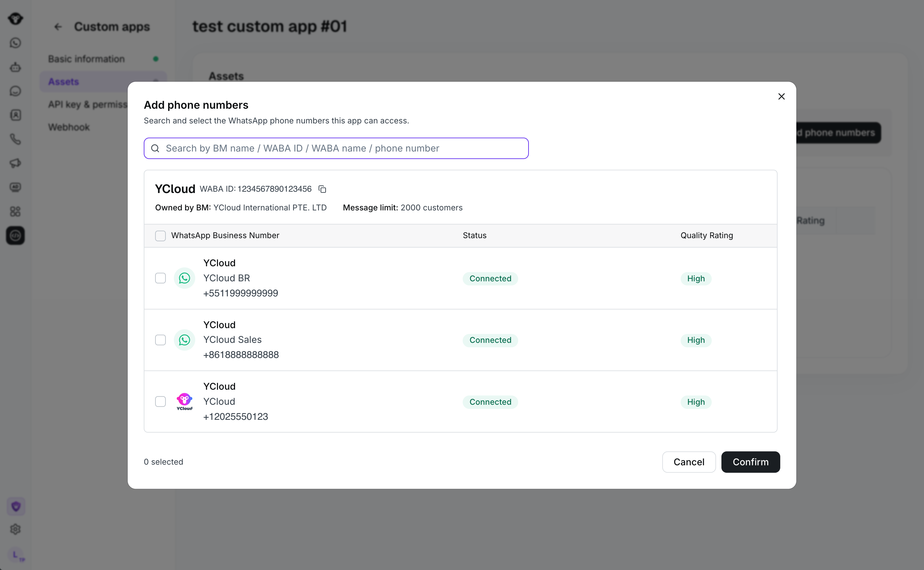Viewport: 924px width, 570px height.
Task: Select the Assets section in side menu
Action: tap(103, 81)
